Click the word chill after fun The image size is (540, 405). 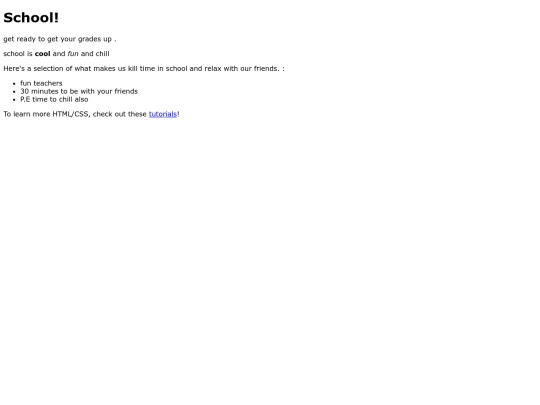pyautogui.click(x=102, y=54)
